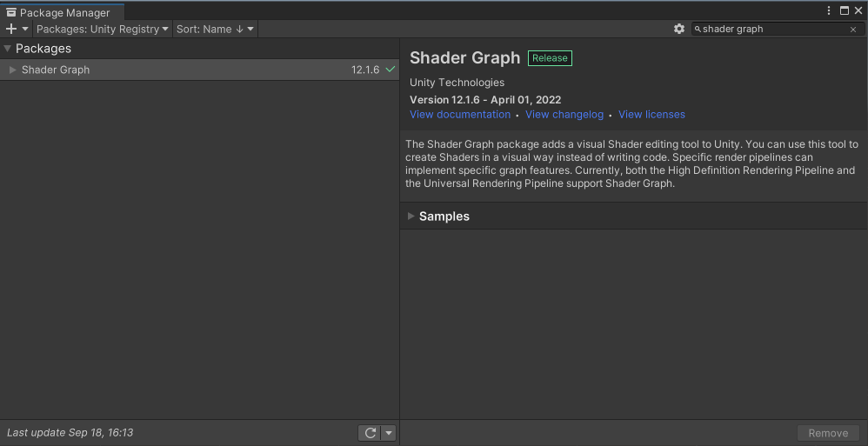Image resolution: width=868 pixels, height=446 pixels.
Task: Click the installed checkmark beside 12.1.6
Action: (x=391, y=70)
